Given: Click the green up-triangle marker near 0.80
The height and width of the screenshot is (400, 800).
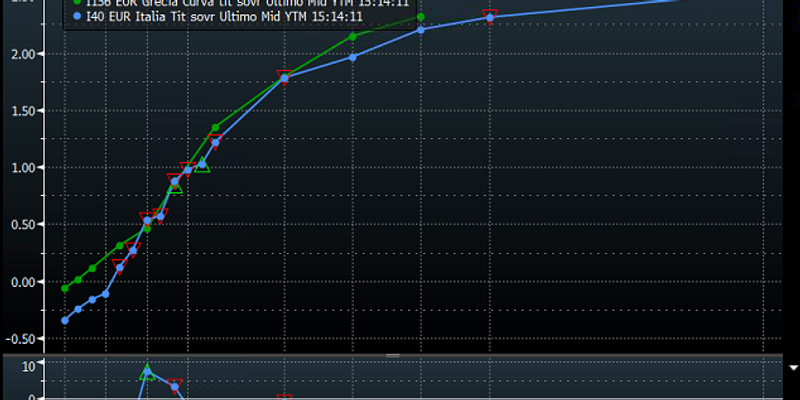Looking at the screenshot, I should (x=174, y=187).
